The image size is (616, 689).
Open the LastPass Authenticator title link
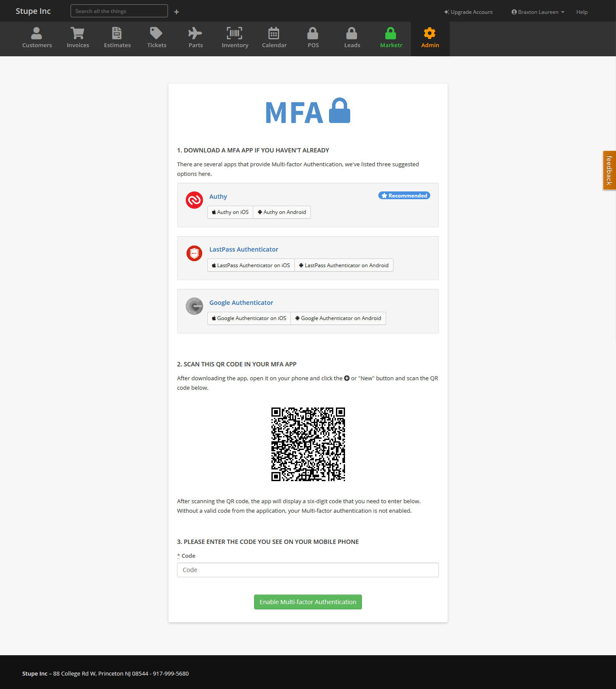[244, 249]
